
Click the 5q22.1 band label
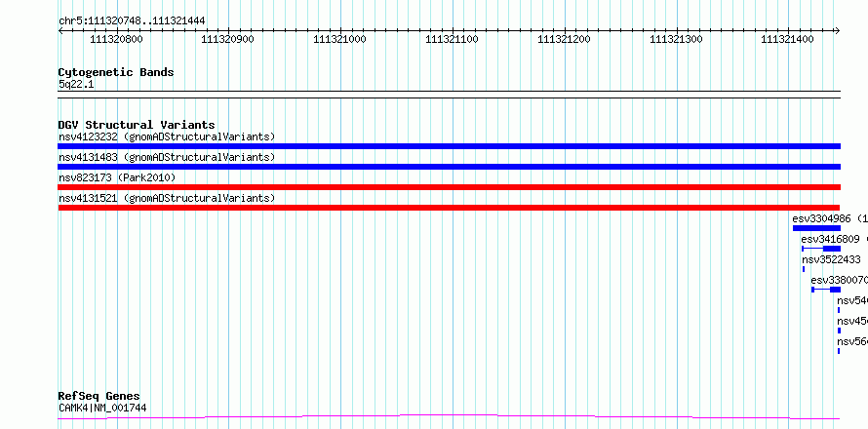pyautogui.click(x=76, y=84)
